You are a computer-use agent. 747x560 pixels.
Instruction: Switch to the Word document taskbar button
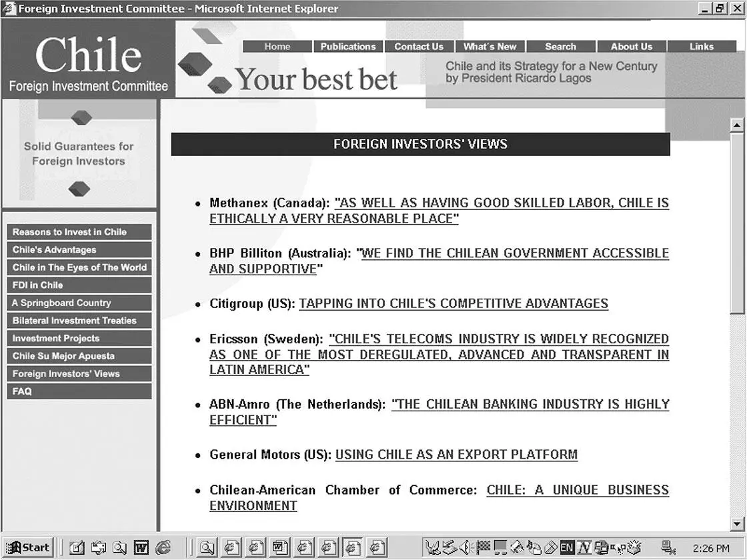(x=279, y=547)
